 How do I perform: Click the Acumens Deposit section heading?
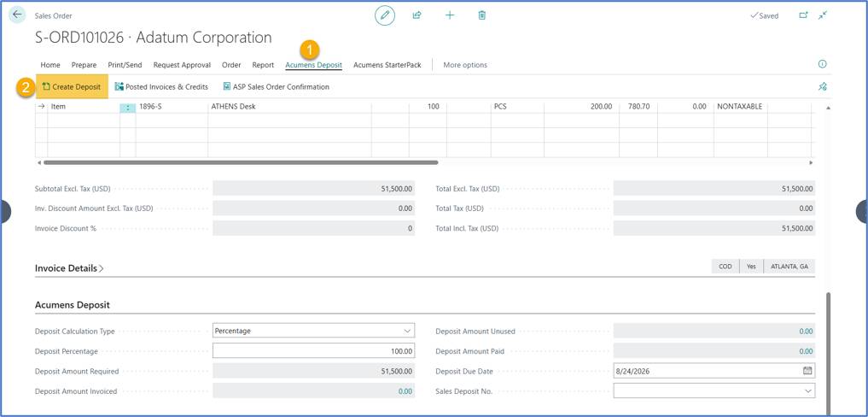(72, 305)
